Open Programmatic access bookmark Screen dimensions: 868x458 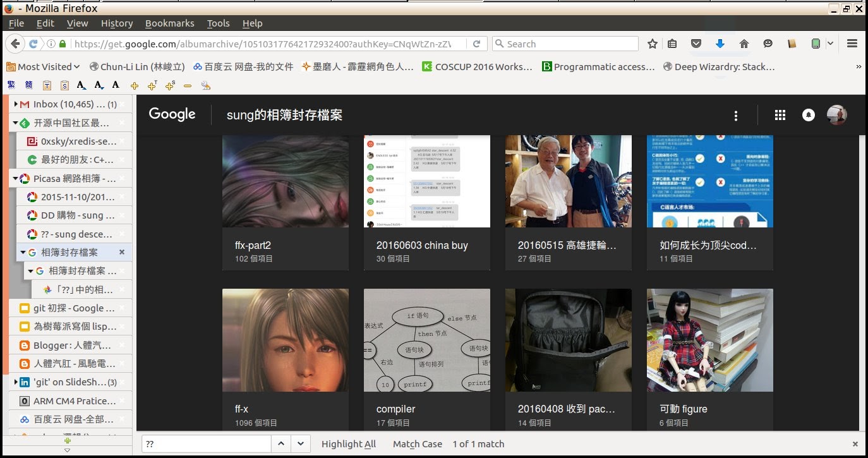[x=599, y=66]
